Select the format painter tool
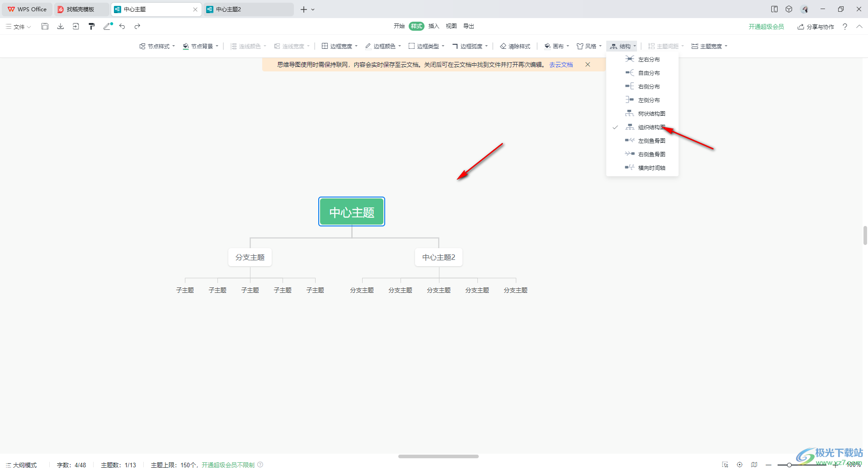The height and width of the screenshot is (470, 868). [x=92, y=27]
